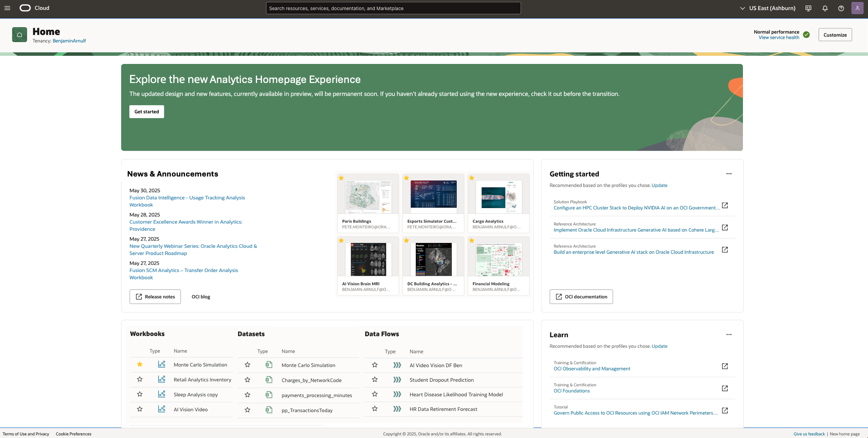Viewport: 868px width, 438px height.
Task: Open Learn panel more options menu
Action: click(729, 335)
